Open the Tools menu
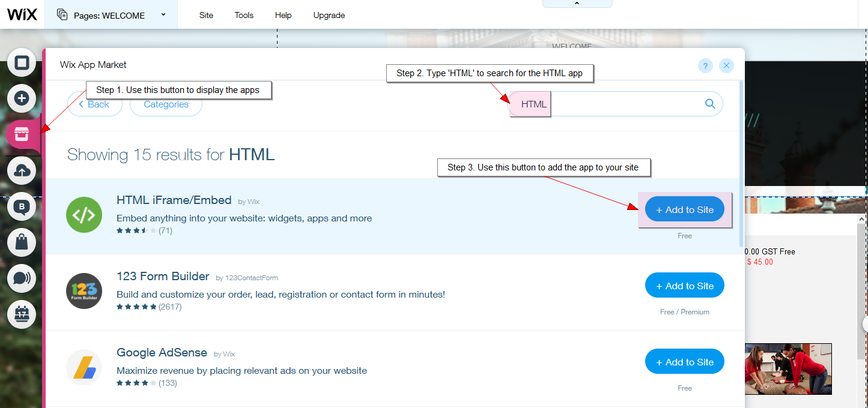868x408 pixels. [244, 15]
